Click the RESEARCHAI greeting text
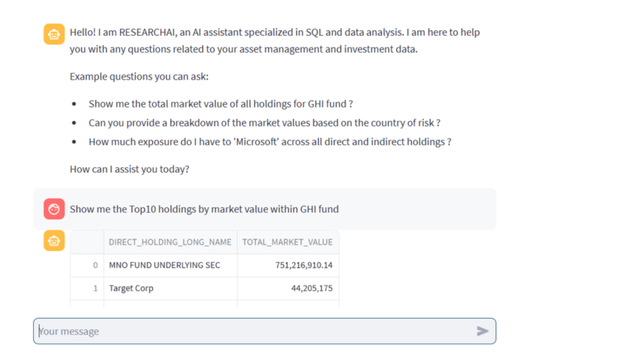Viewport: 628px width, 364px height. (x=275, y=40)
